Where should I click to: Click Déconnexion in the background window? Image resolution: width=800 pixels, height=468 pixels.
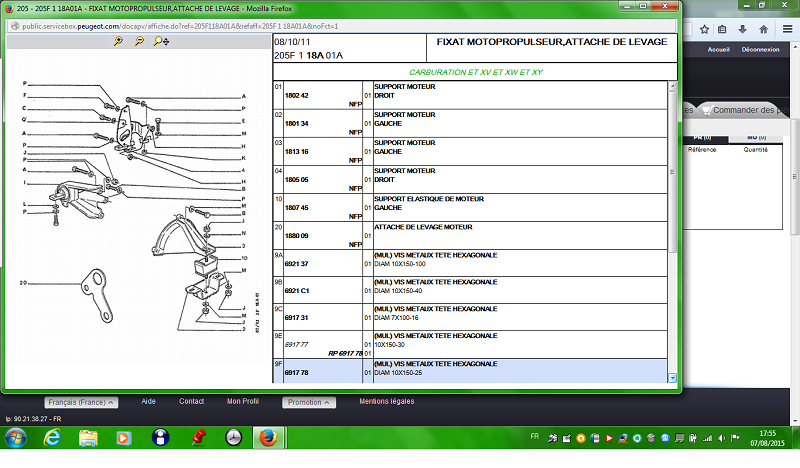point(760,50)
